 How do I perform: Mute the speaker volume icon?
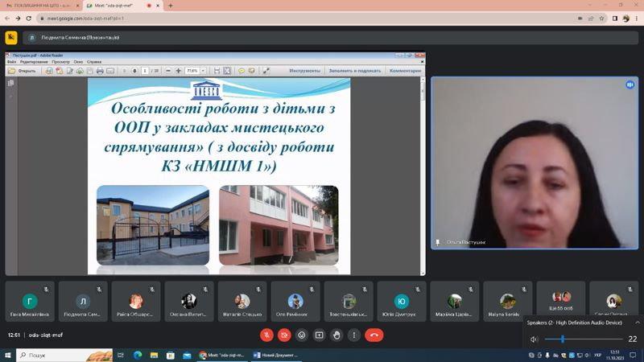coord(534,339)
